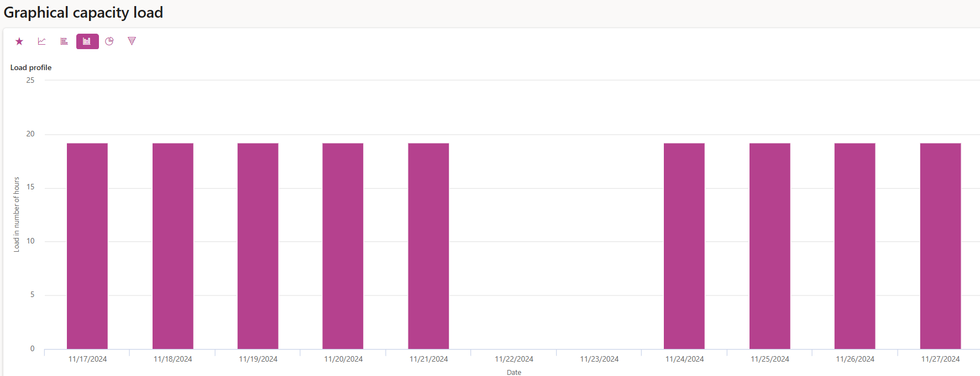The image size is (980, 376).
Task: Click the 11/17/2024 axis label
Action: point(87,359)
